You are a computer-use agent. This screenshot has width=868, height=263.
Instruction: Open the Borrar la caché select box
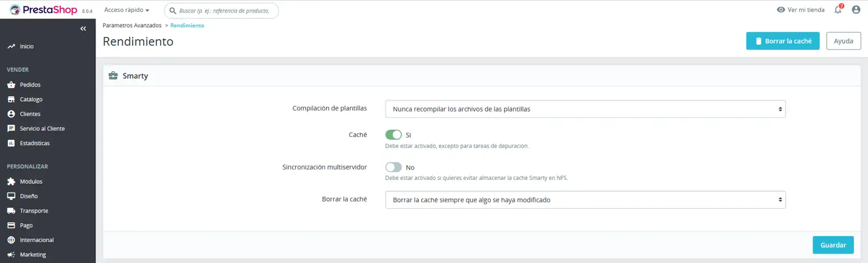coord(585,200)
